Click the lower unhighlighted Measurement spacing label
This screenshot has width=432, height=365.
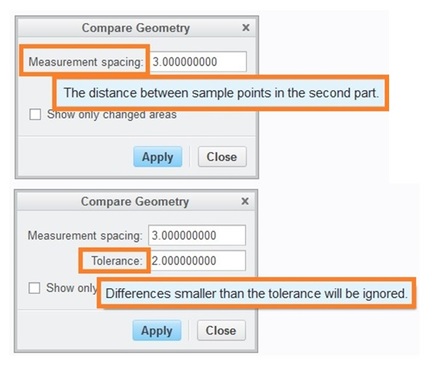point(85,235)
